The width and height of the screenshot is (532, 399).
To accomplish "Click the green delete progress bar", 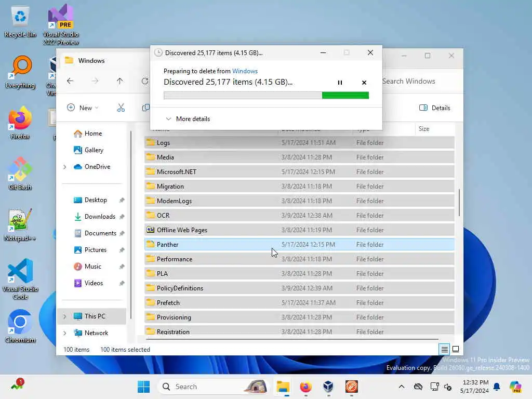I will click(266, 96).
